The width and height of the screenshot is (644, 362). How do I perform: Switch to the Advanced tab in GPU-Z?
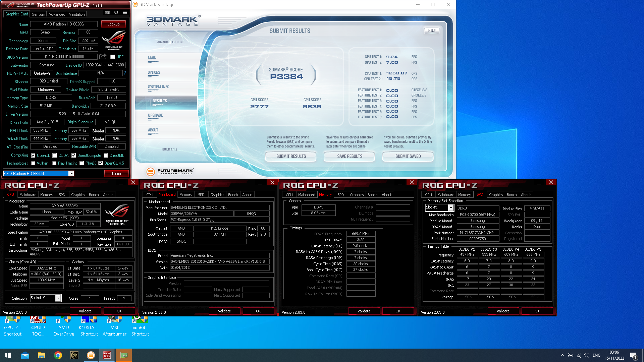pos(57,14)
